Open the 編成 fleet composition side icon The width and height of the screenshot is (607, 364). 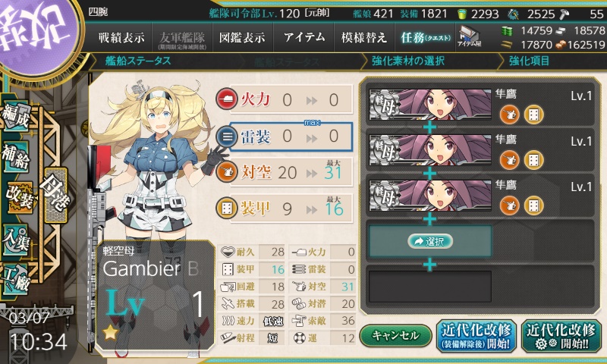pos(15,117)
